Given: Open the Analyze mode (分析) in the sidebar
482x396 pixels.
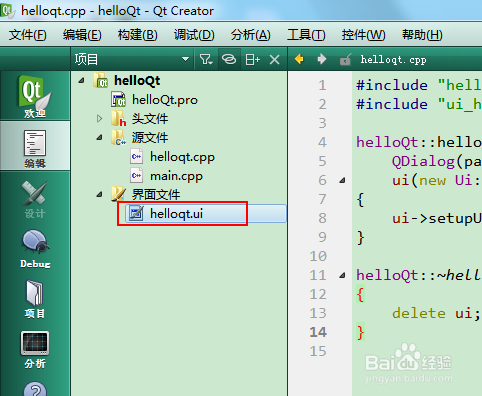Looking at the screenshot, I should [x=35, y=349].
